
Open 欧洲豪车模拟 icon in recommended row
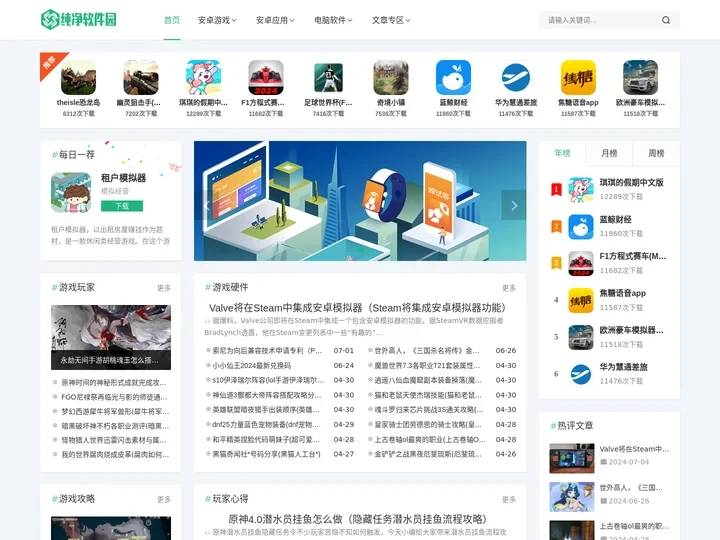pyautogui.click(x=641, y=78)
